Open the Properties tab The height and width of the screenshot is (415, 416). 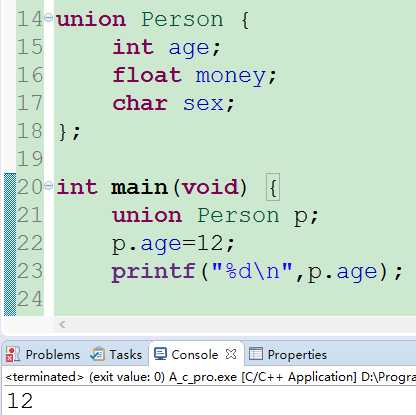[297, 354]
